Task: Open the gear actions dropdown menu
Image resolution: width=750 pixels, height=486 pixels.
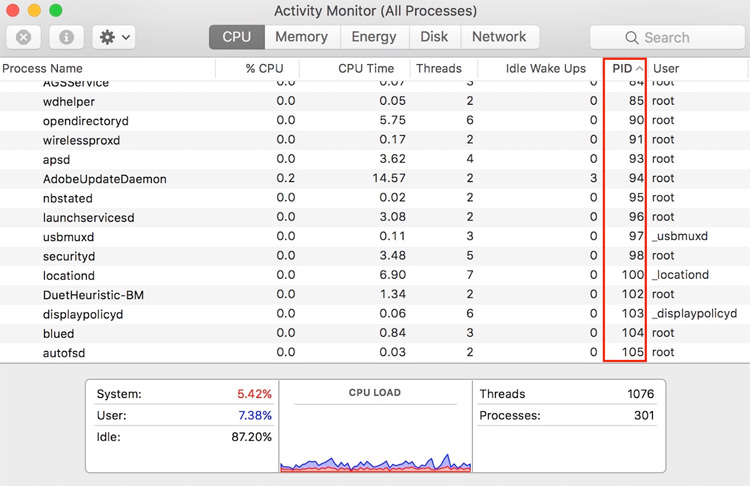Action: click(x=113, y=37)
